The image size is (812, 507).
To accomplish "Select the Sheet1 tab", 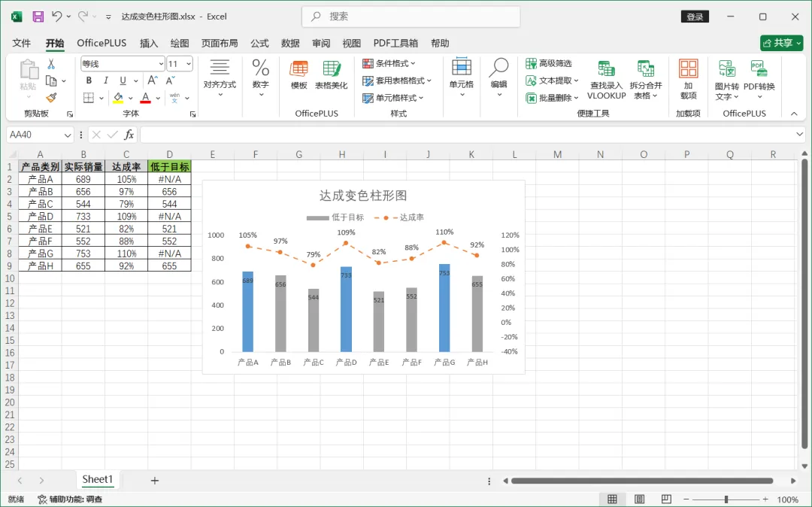I will click(97, 480).
